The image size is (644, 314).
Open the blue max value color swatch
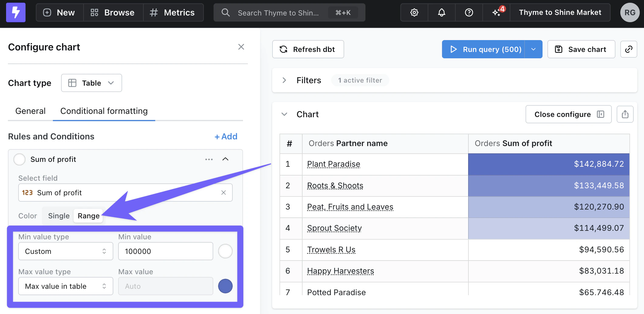(225, 286)
